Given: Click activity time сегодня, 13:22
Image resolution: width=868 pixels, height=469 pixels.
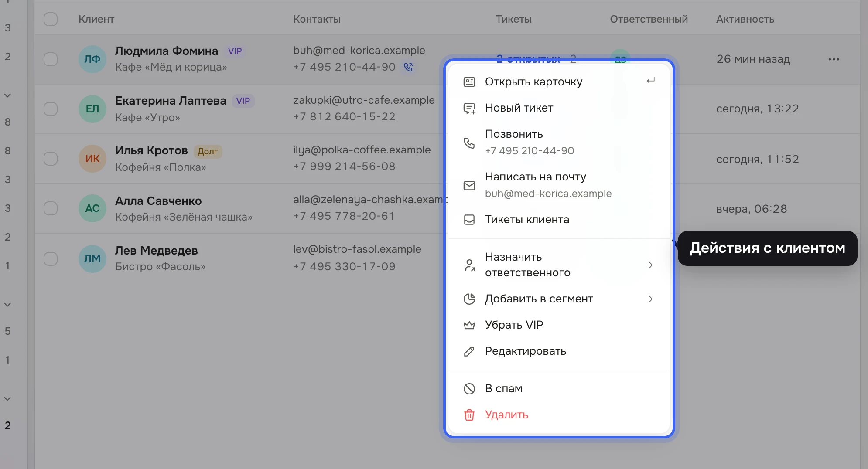Looking at the screenshot, I should pyautogui.click(x=758, y=109).
